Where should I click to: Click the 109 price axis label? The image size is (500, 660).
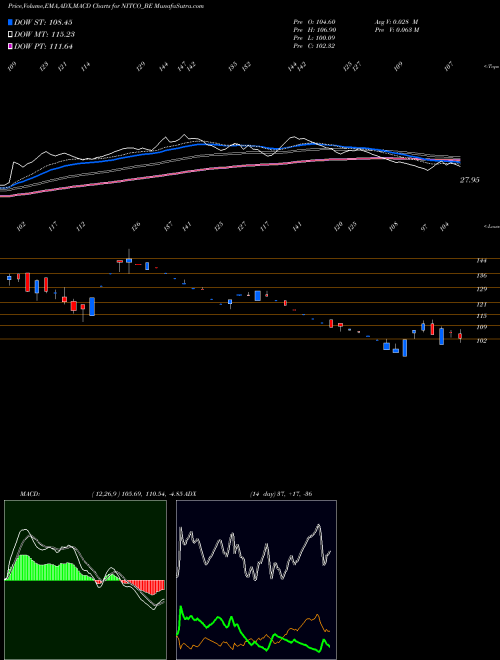pyautogui.click(x=481, y=327)
